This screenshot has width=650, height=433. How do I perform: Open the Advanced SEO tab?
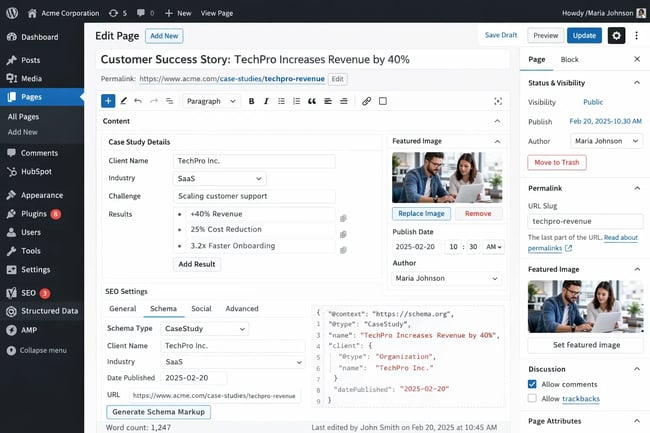242,309
